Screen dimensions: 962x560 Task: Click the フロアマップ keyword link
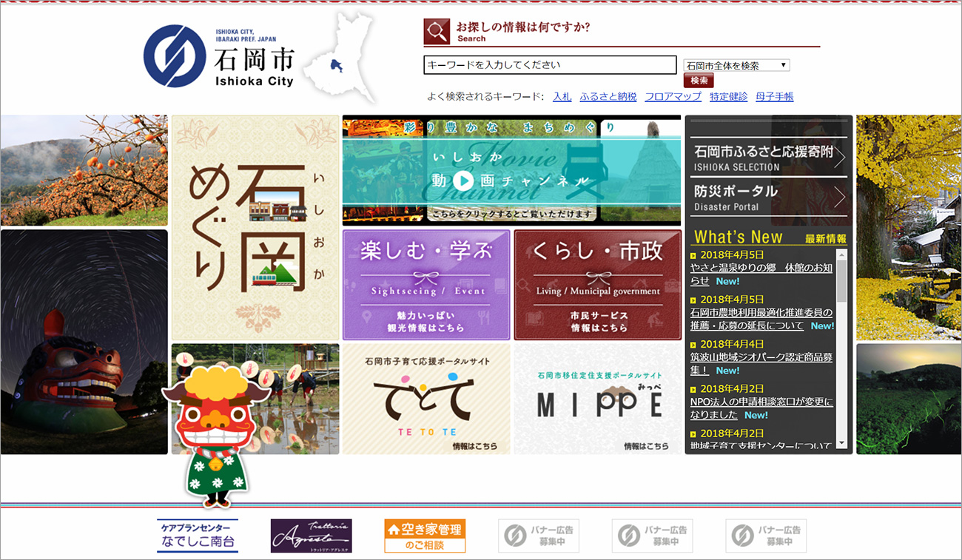tap(673, 97)
